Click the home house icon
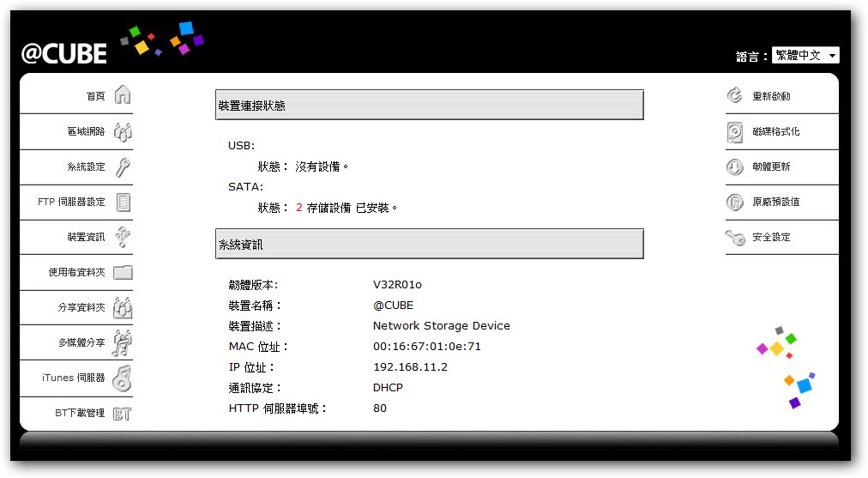Viewport: 868px width, 478px height. 123,94
